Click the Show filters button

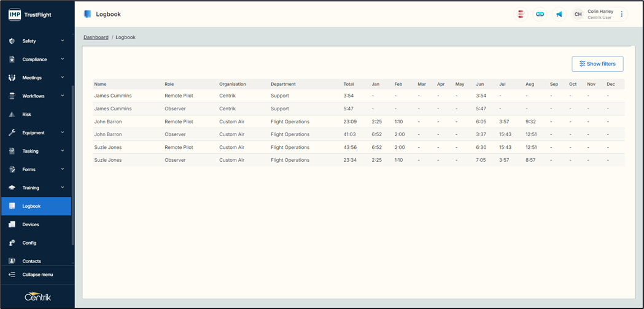(x=597, y=64)
